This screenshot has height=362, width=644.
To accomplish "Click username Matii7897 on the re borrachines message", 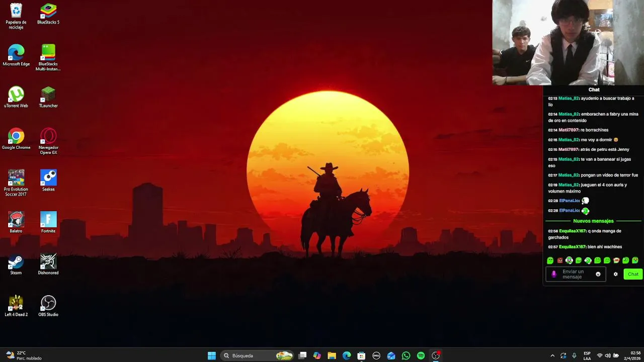I will pyautogui.click(x=569, y=130).
